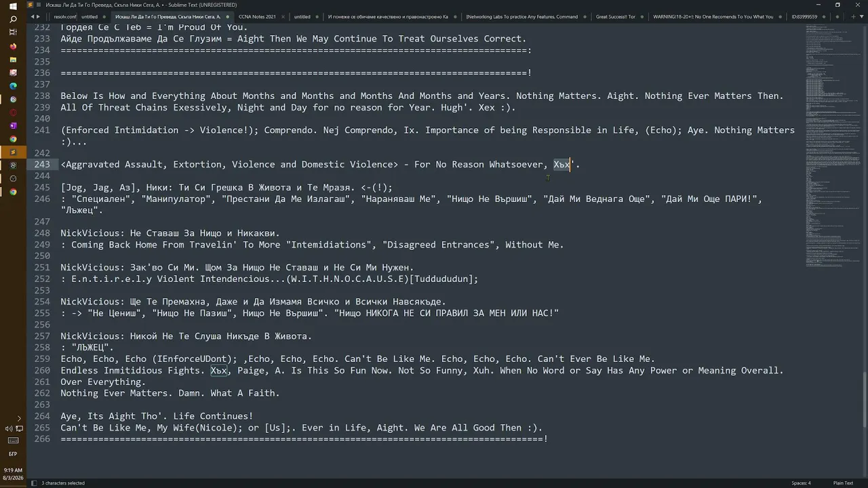This screenshot has width=868, height=488.
Task: Click the minimap code overview
Action: 833,146
